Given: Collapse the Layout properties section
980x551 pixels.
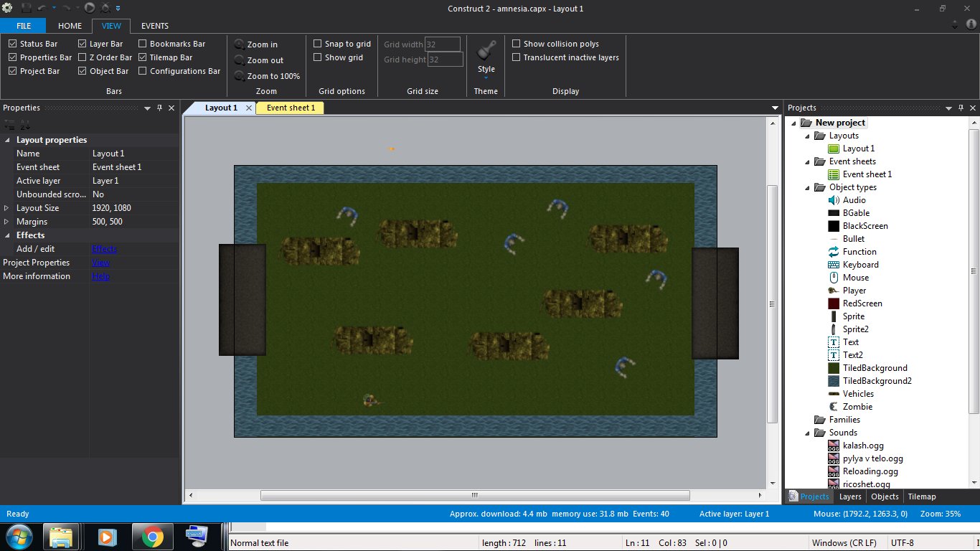Looking at the screenshot, I should pos(7,140).
